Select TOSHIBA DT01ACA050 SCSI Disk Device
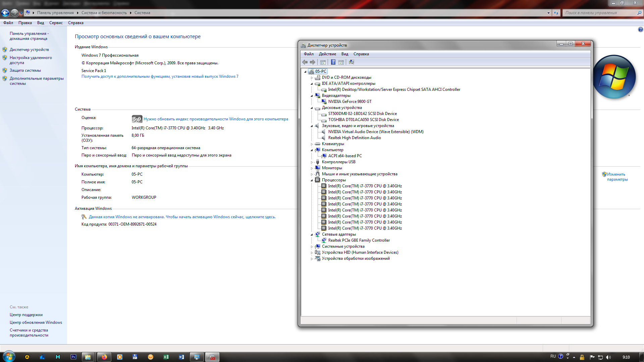Screen dimensions: 644x362 coord(363,120)
